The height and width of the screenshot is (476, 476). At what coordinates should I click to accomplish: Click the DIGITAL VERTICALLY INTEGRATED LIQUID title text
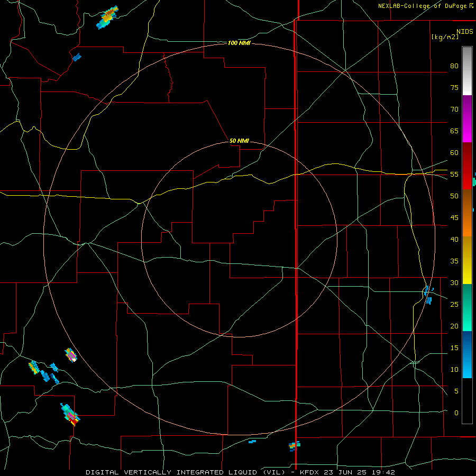[x=187, y=472]
